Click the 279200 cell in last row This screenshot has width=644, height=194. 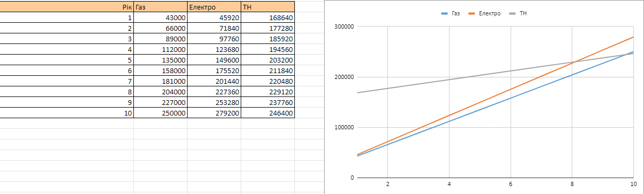214,113
